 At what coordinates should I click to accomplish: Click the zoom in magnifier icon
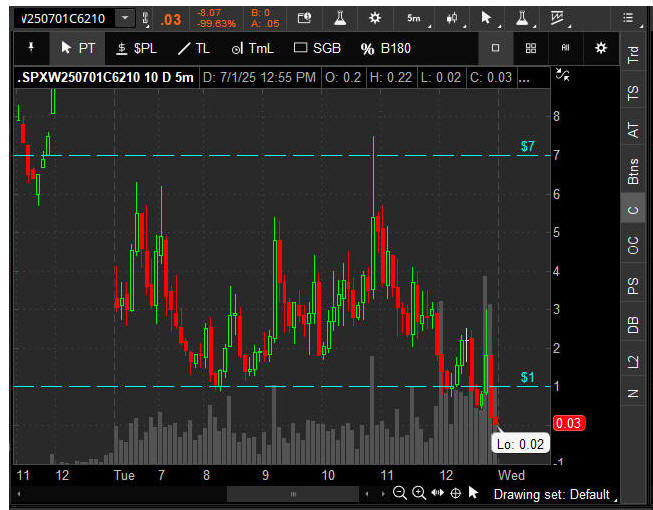[419, 493]
